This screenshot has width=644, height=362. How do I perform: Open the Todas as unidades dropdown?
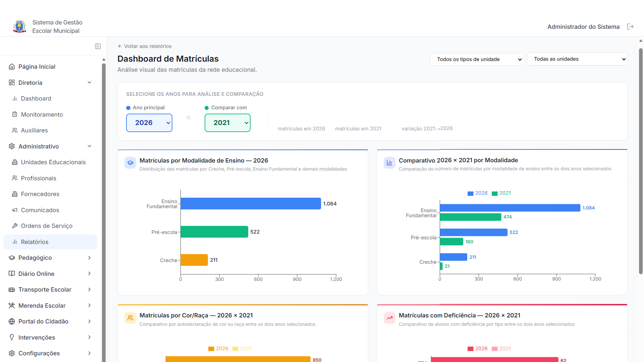pyautogui.click(x=577, y=59)
